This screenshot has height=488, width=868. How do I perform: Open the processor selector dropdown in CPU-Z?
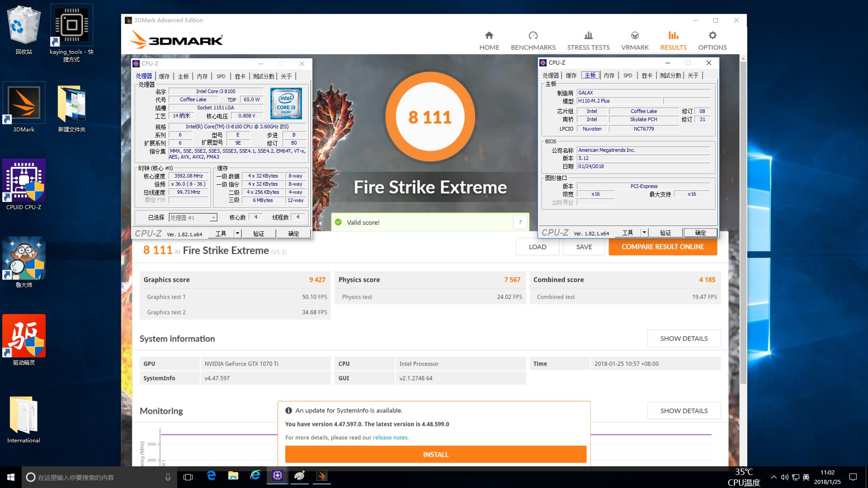pyautogui.click(x=212, y=217)
